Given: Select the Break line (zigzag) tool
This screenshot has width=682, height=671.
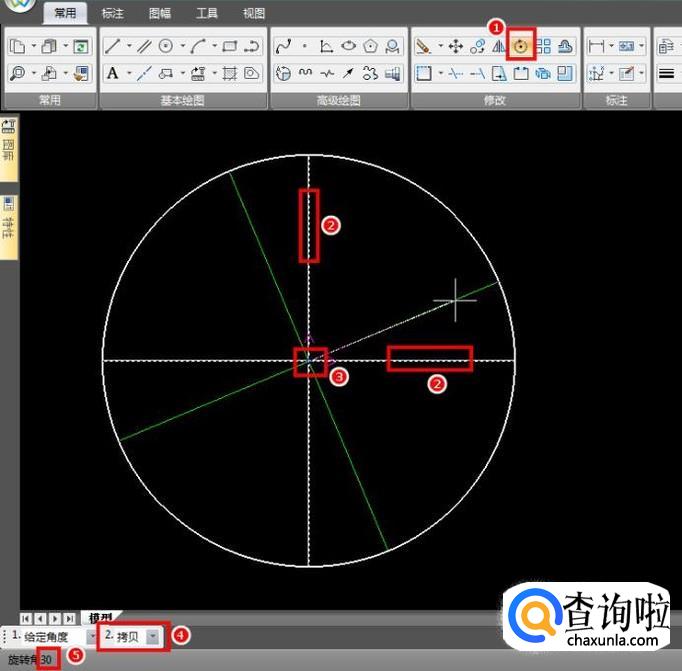Looking at the screenshot, I should click(327, 73).
